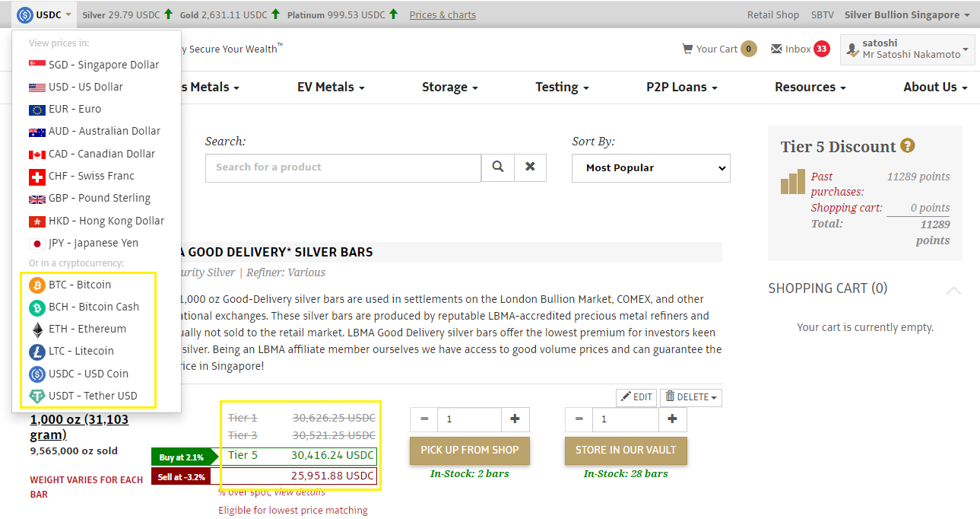The height and width of the screenshot is (519, 980).
Task: Increase pick up from shop quantity
Action: [515, 419]
